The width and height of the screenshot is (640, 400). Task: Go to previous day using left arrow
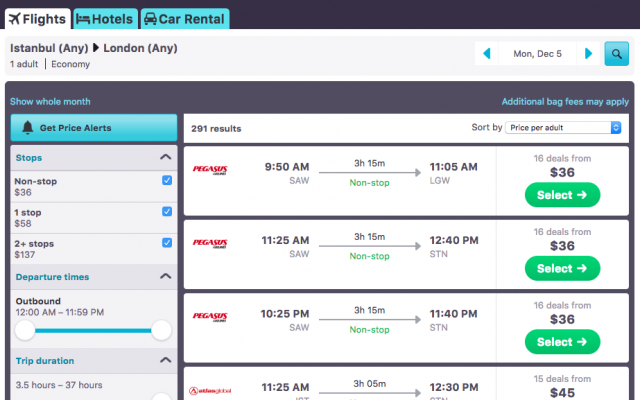point(487,53)
